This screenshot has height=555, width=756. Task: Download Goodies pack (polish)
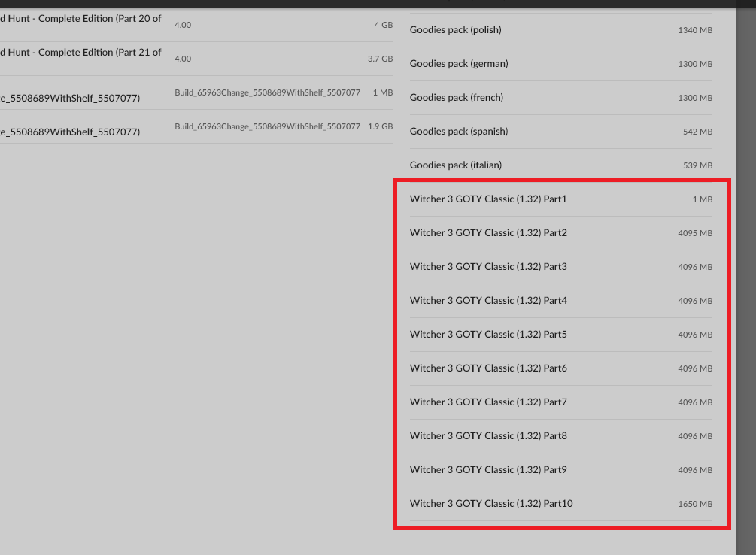pos(455,30)
